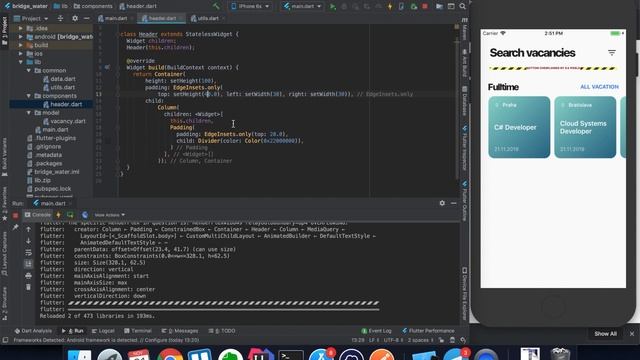Tap ALL VACATION link in simulator

[599, 87]
